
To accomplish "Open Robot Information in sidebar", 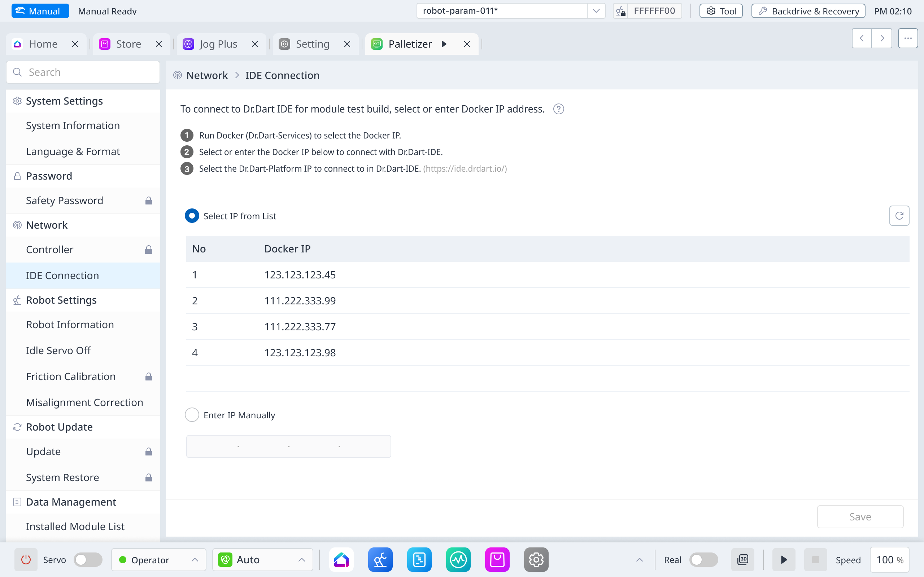I will point(70,324).
